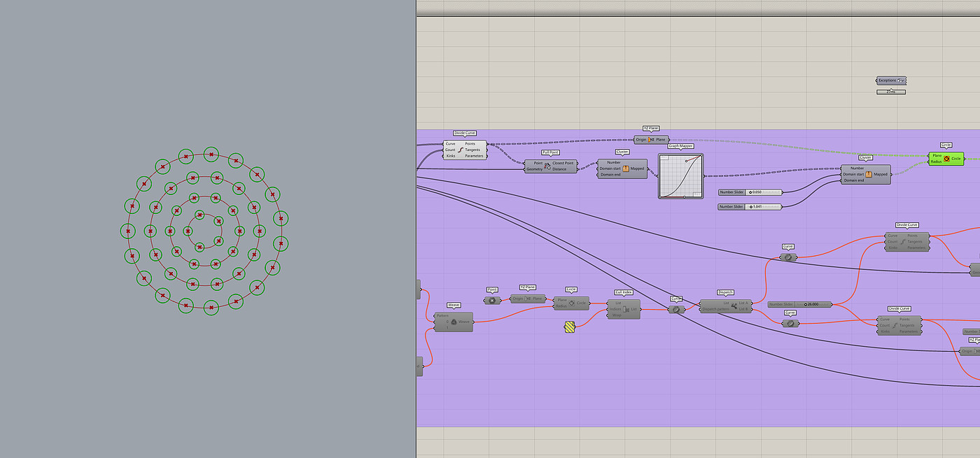Click the 27ms profiler label under Exceptions

pos(890,92)
